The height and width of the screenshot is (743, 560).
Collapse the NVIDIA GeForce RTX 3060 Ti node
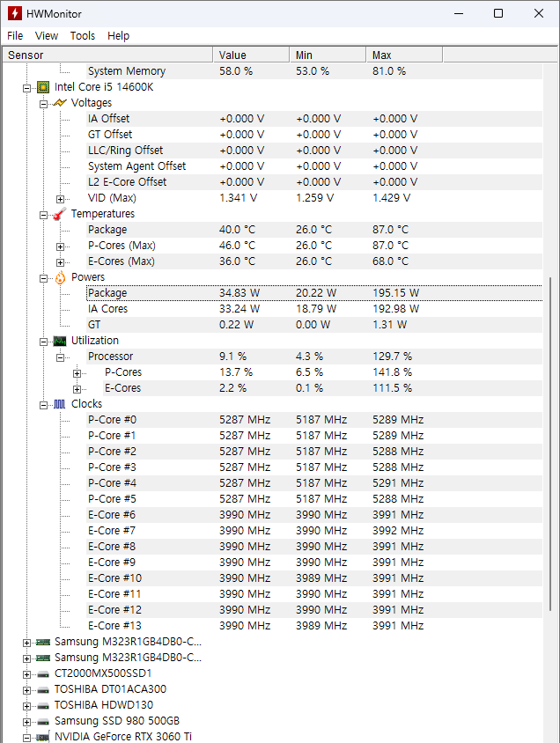(27, 739)
